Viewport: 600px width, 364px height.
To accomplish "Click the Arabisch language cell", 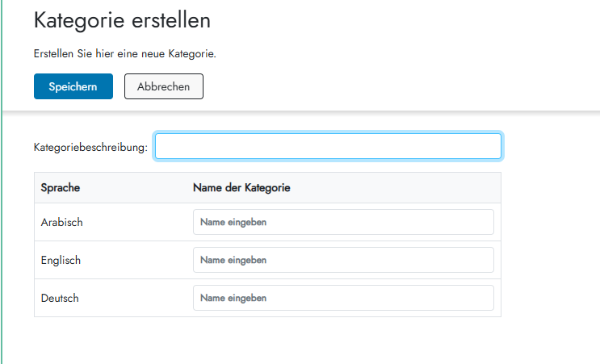I will pyautogui.click(x=62, y=222).
